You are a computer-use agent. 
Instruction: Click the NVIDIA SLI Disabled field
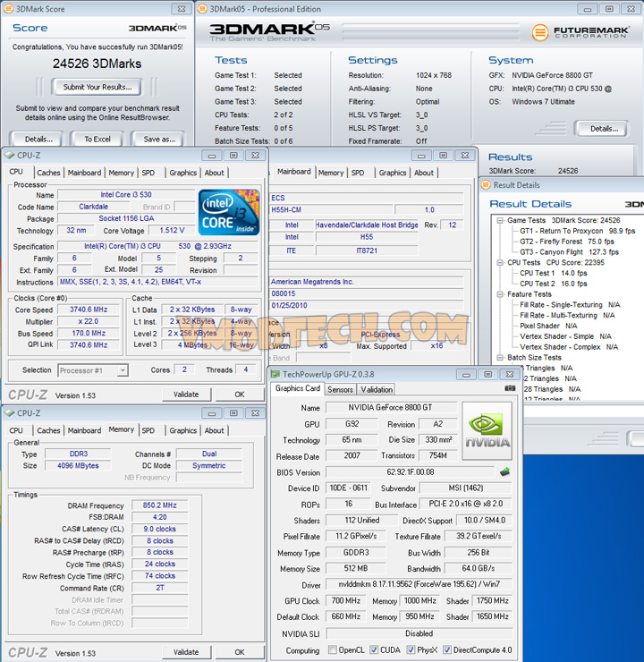point(419,633)
